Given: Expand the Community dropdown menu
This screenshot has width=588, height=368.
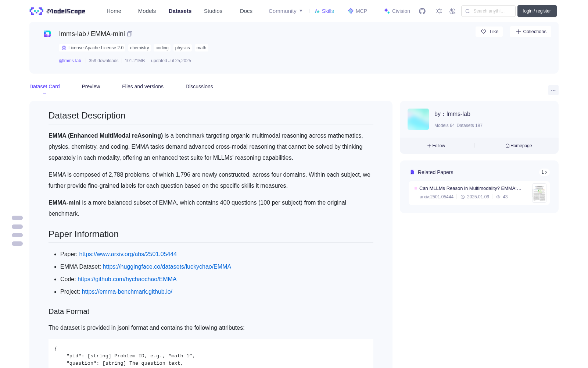Looking at the screenshot, I should coord(286,11).
